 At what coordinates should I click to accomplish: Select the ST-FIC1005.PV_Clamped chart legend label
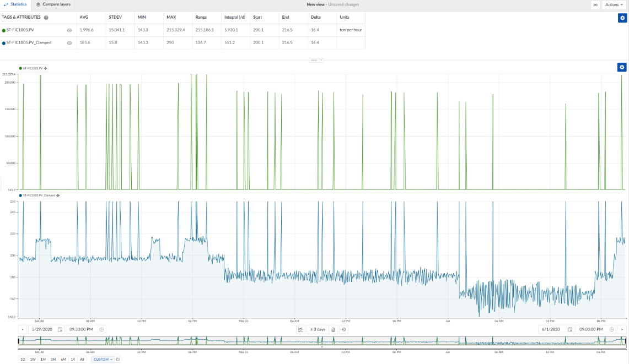pos(39,195)
